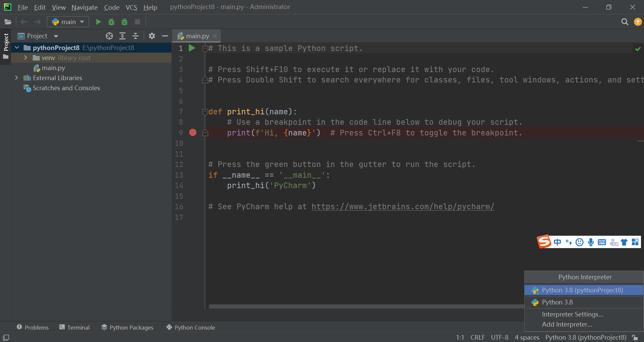Fold the comment block at line 1
644x342 pixels.
click(205, 49)
